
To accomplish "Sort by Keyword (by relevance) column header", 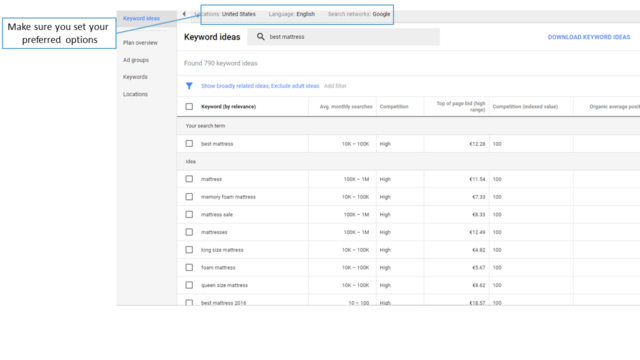I will pyautogui.click(x=228, y=107).
